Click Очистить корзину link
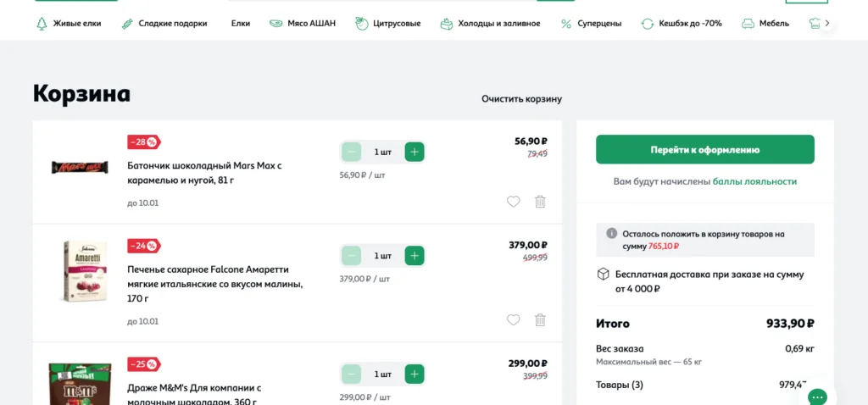 click(521, 99)
